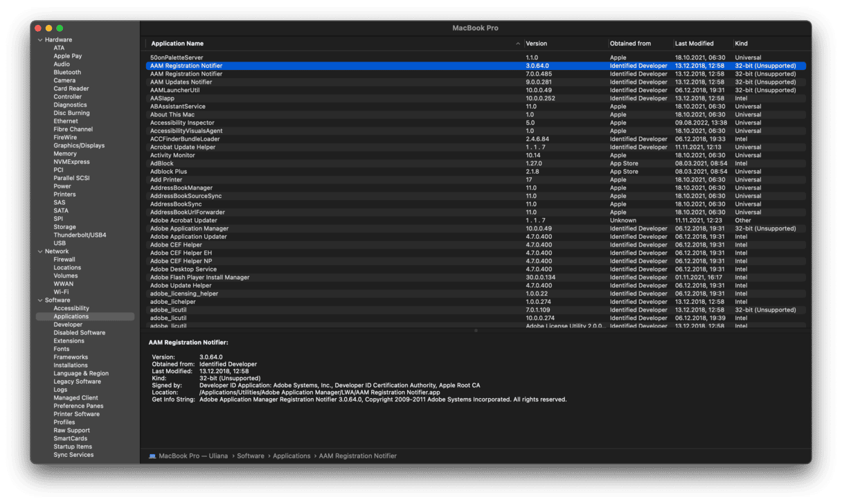Open Legacy Software list
842x504 pixels.
coord(77,381)
